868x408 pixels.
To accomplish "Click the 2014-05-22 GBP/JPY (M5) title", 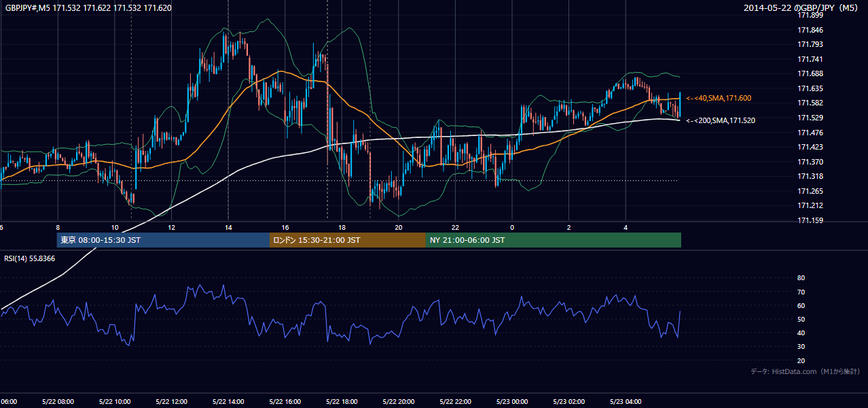I will coord(801,7).
